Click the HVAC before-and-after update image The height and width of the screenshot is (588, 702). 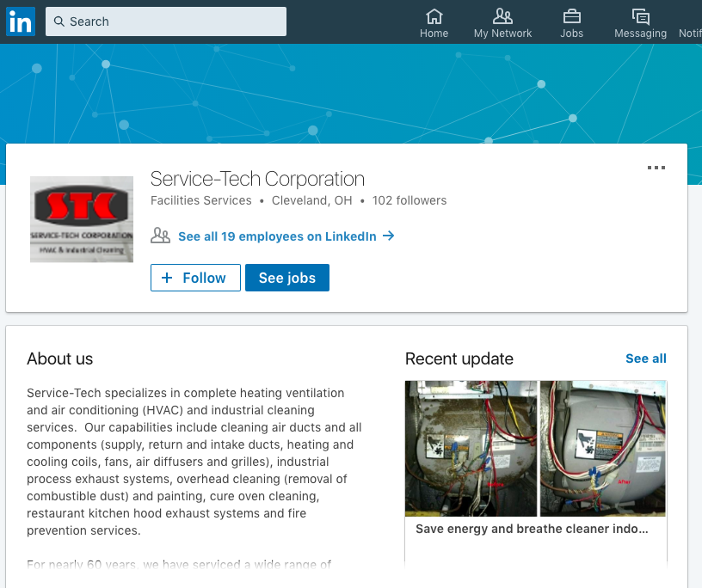point(535,448)
